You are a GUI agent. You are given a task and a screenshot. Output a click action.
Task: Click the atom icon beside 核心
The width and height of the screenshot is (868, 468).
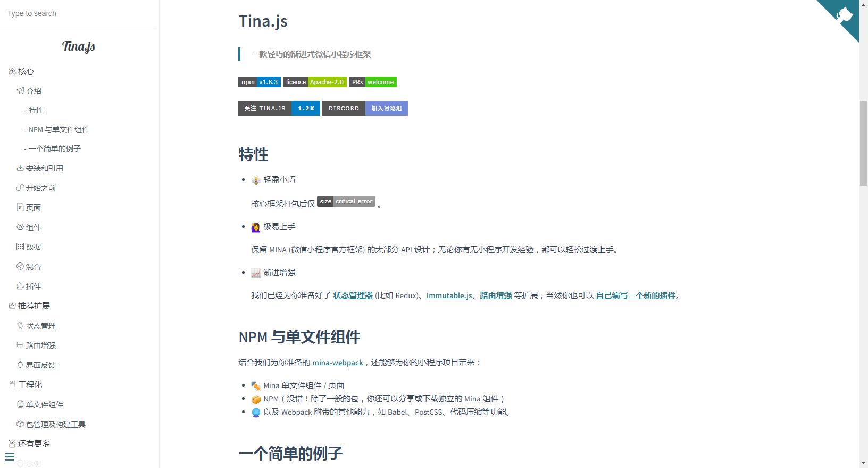click(x=12, y=71)
